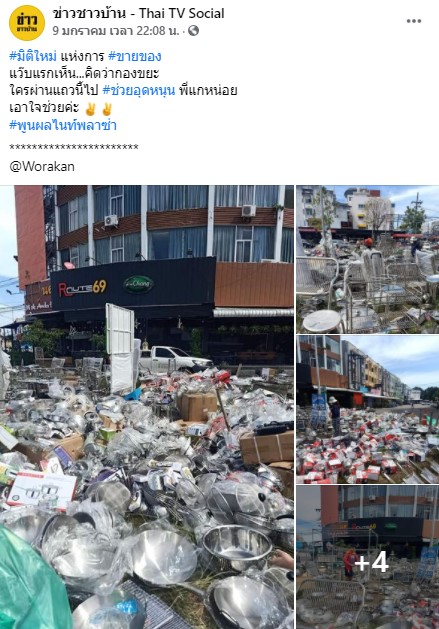Click the globe public audience icon

tap(193, 30)
